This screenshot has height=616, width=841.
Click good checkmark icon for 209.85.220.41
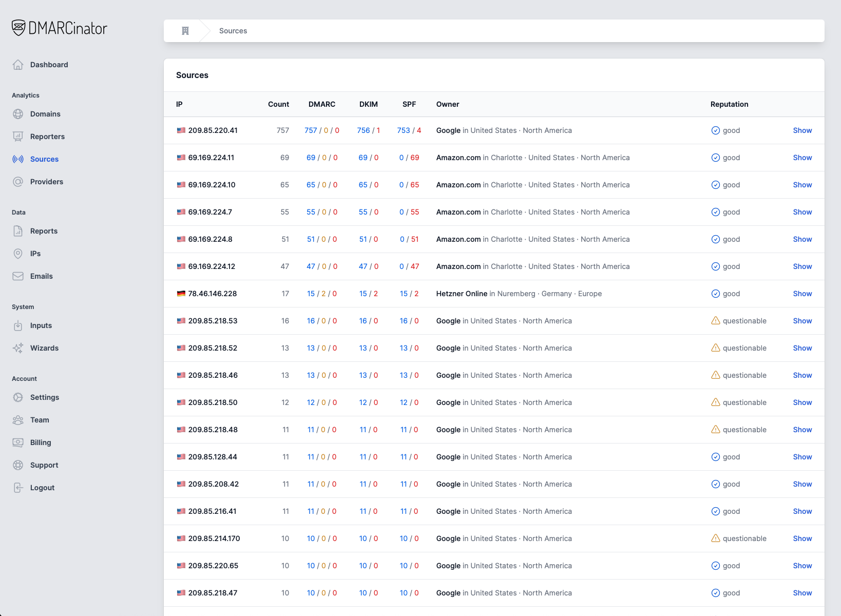[716, 130]
